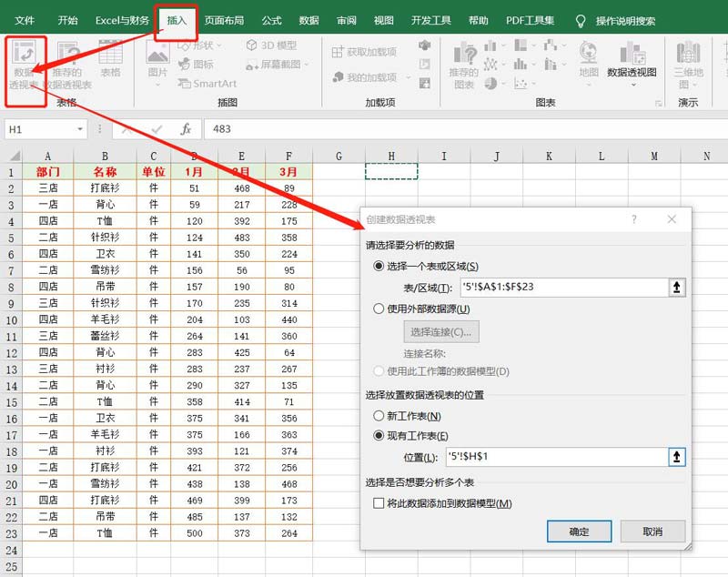Click the 数据透视表 (PivotTable) icon
Screen dimensions: 728x577
pyautogui.click(x=25, y=64)
